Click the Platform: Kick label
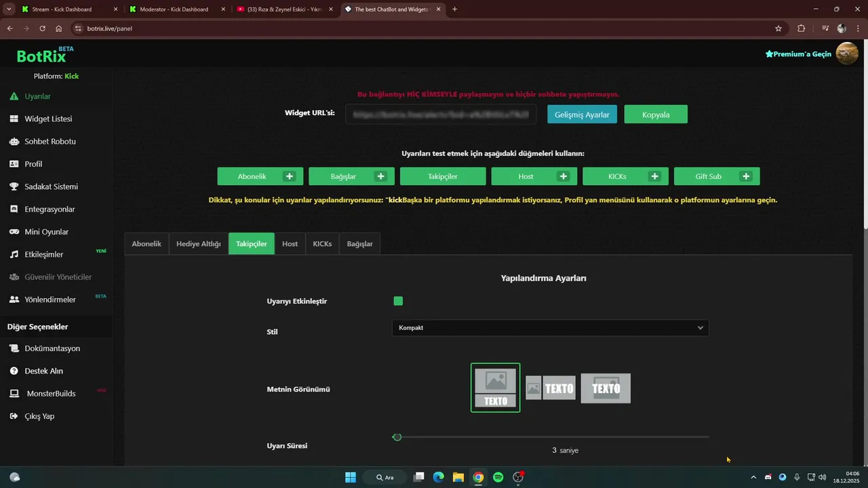Screen dimensions: 868x488 [56, 76]
